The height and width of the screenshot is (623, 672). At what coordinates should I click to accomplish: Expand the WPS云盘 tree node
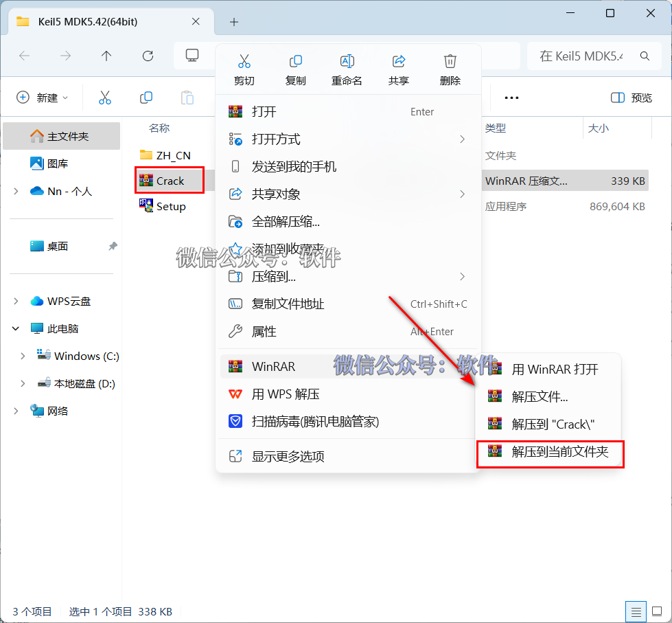pyautogui.click(x=16, y=301)
